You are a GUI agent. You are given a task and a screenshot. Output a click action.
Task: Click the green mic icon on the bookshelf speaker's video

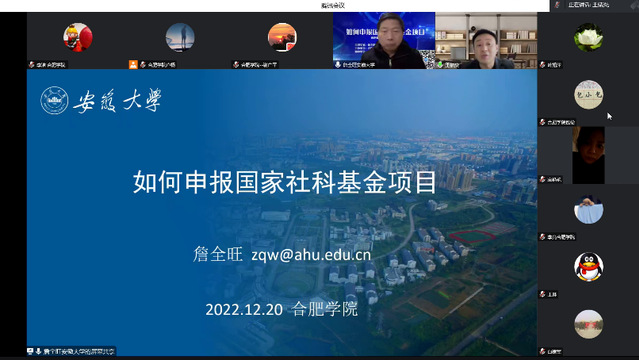(x=440, y=64)
